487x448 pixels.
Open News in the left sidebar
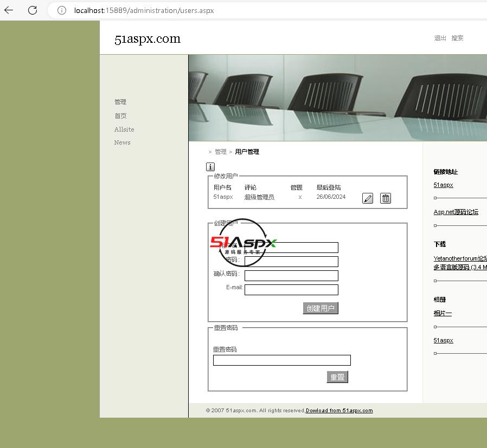pyautogui.click(x=123, y=142)
